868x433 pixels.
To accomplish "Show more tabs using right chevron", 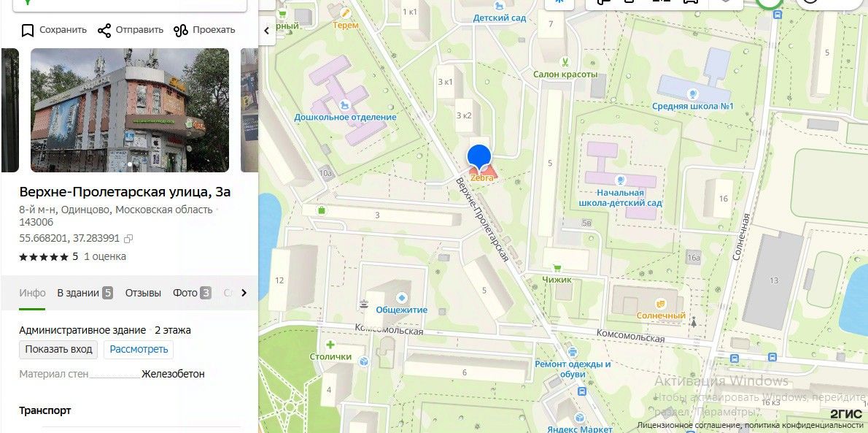I will click(x=244, y=293).
